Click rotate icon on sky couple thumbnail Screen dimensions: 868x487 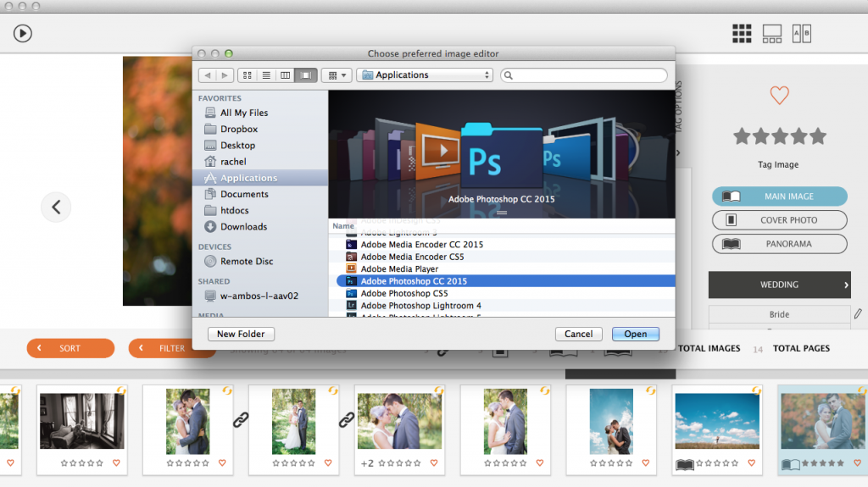click(x=651, y=390)
